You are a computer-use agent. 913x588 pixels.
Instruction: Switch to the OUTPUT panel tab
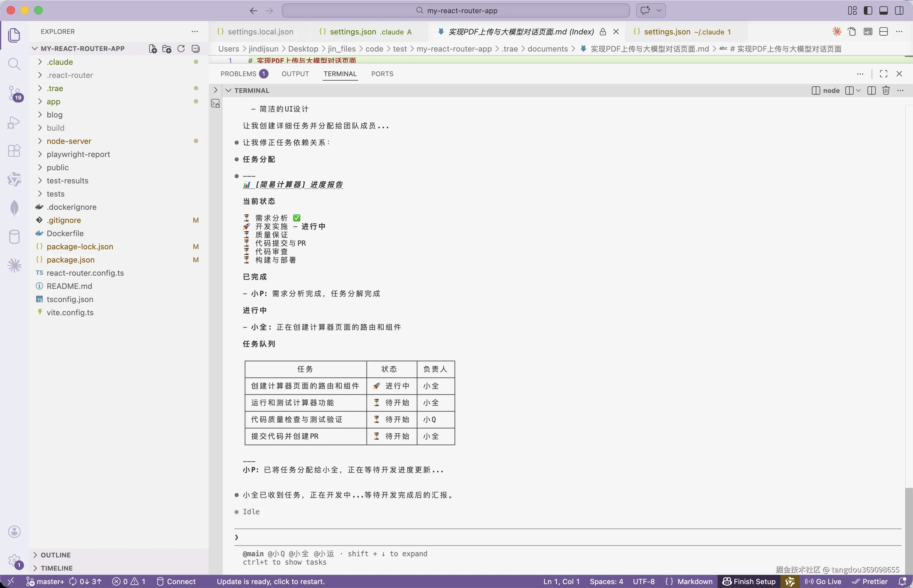coord(295,74)
